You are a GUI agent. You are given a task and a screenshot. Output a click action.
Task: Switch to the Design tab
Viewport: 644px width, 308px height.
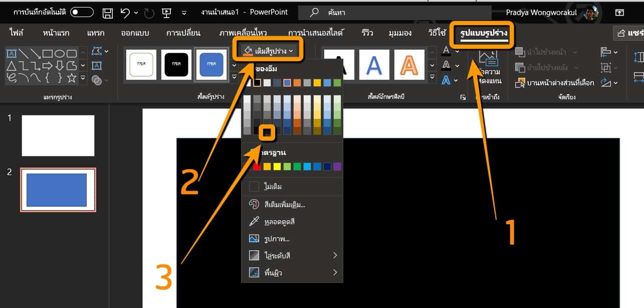pyautogui.click(x=135, y=33)
